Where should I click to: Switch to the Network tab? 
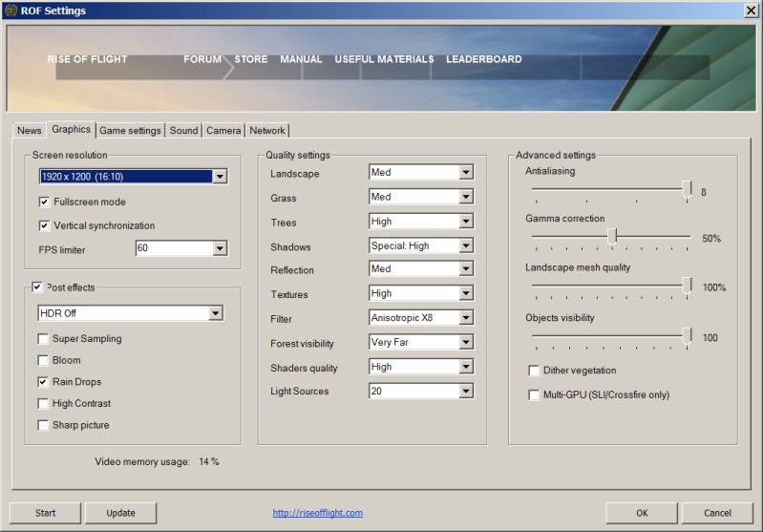coord(267,131)
